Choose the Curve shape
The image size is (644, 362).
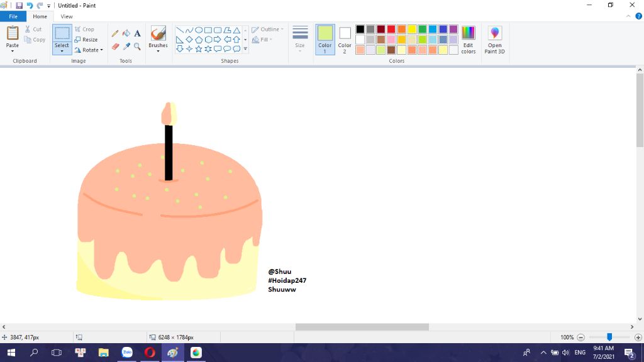tap(189, 30)
